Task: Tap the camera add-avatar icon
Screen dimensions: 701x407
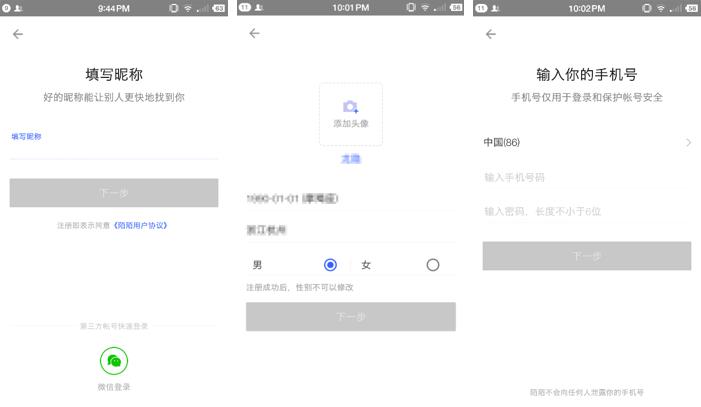Action: tap(350, 107)
